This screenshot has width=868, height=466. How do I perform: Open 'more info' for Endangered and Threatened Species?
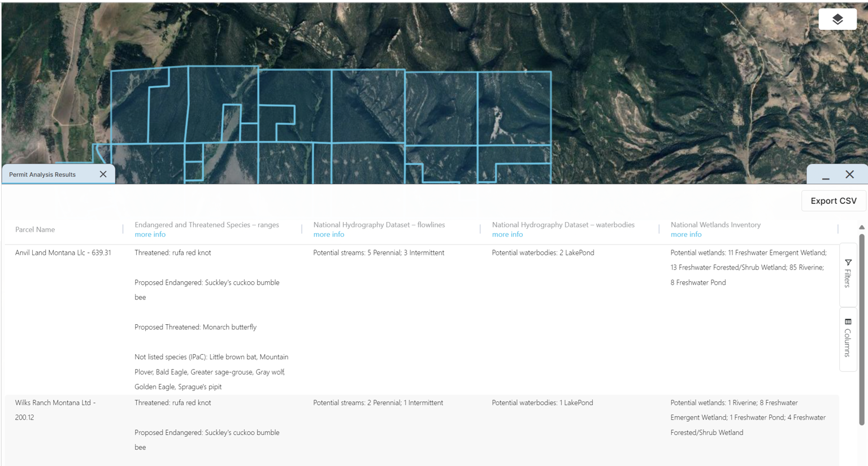pyautogui.click(x=150, y=234)
